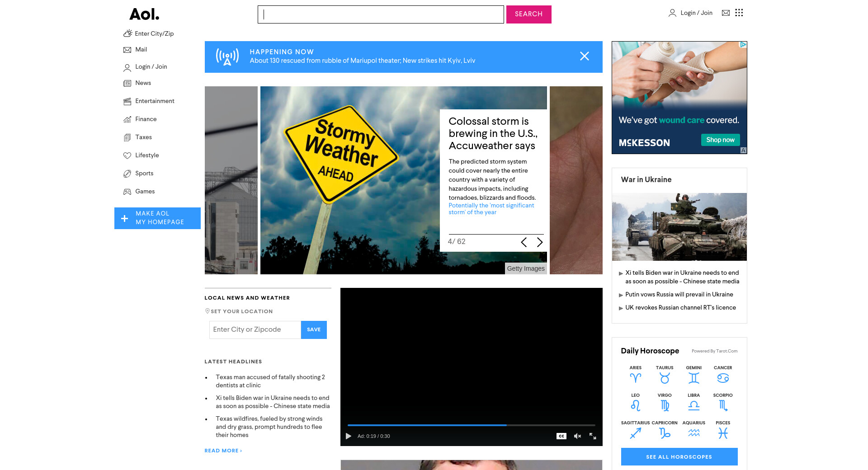Viewport: 868px width, 470px height.
Task: Navigate to Entertainment in the sidebar
Action: (x=154, y=101)
